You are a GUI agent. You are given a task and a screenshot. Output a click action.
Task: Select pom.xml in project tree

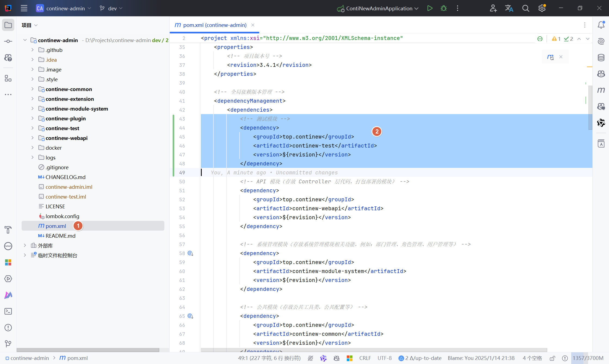[93, 226]
